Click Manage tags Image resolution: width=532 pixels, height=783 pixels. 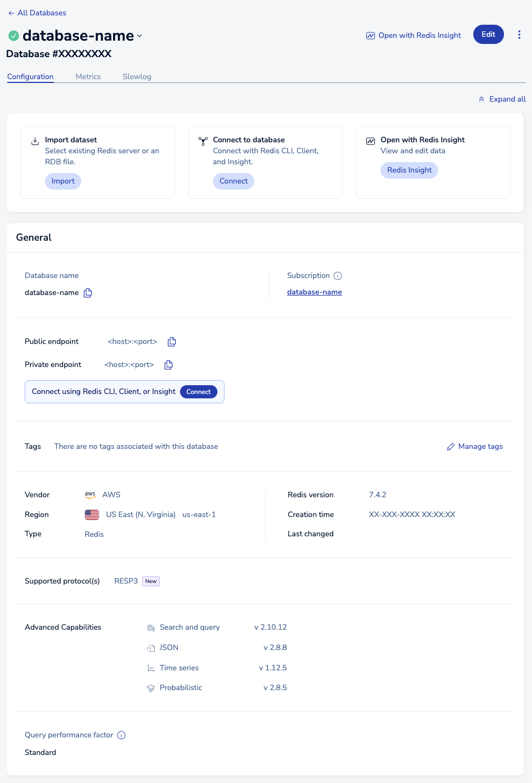point(475,447)
